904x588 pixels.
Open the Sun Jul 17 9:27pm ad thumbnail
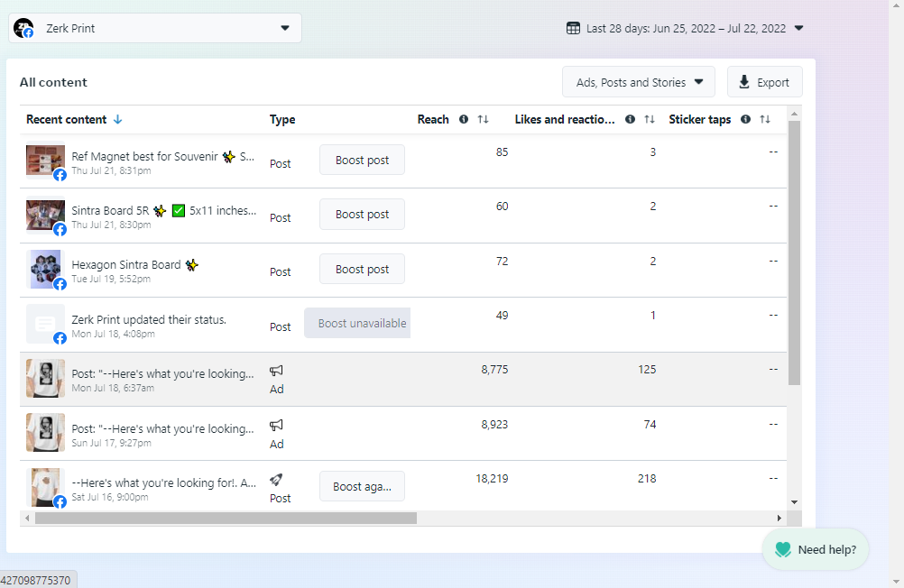point(45,432)
